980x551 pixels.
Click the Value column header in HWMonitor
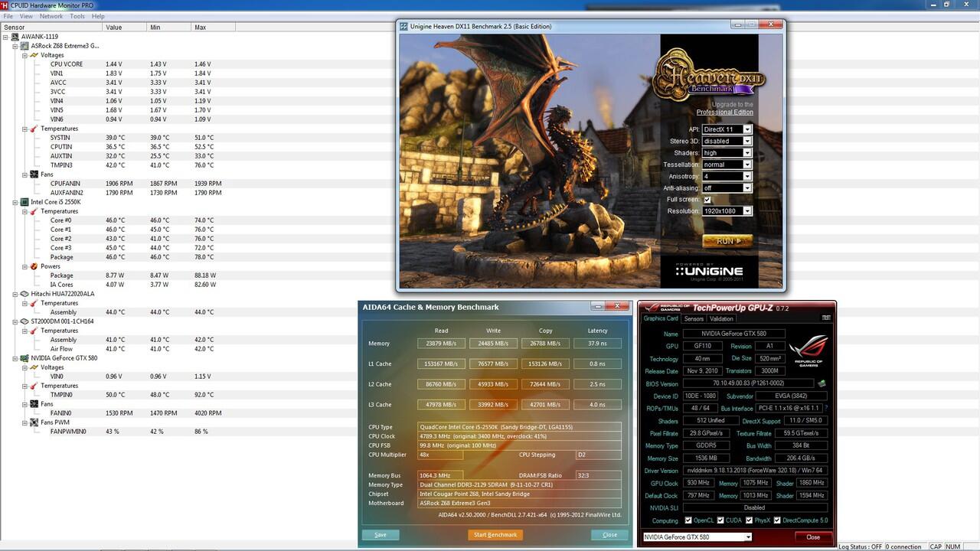tap(125, 28)
